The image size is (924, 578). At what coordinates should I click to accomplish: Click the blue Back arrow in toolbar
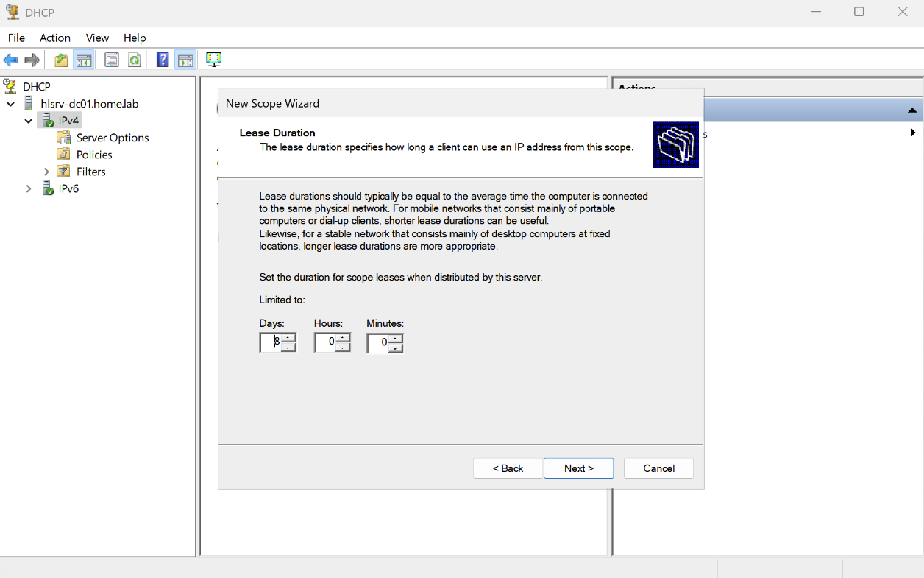[x=11, y=60]
